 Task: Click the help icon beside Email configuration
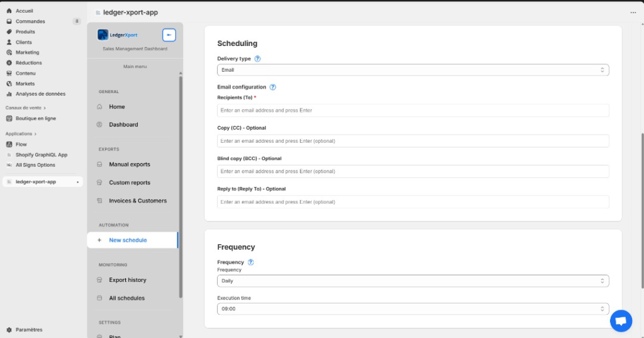(273, 87)
